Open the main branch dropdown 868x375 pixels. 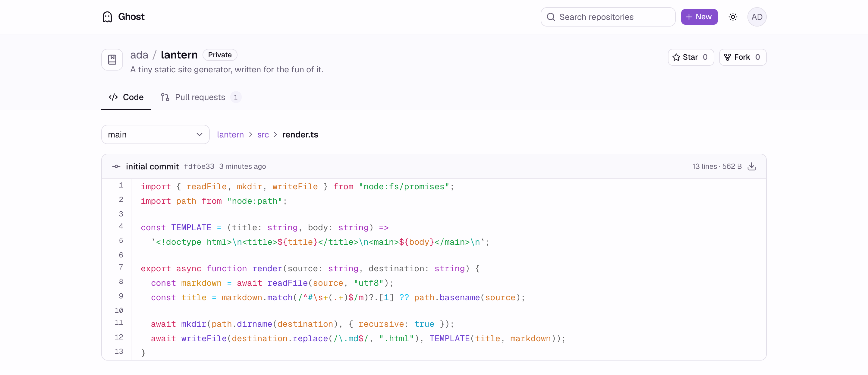(155, 134)
